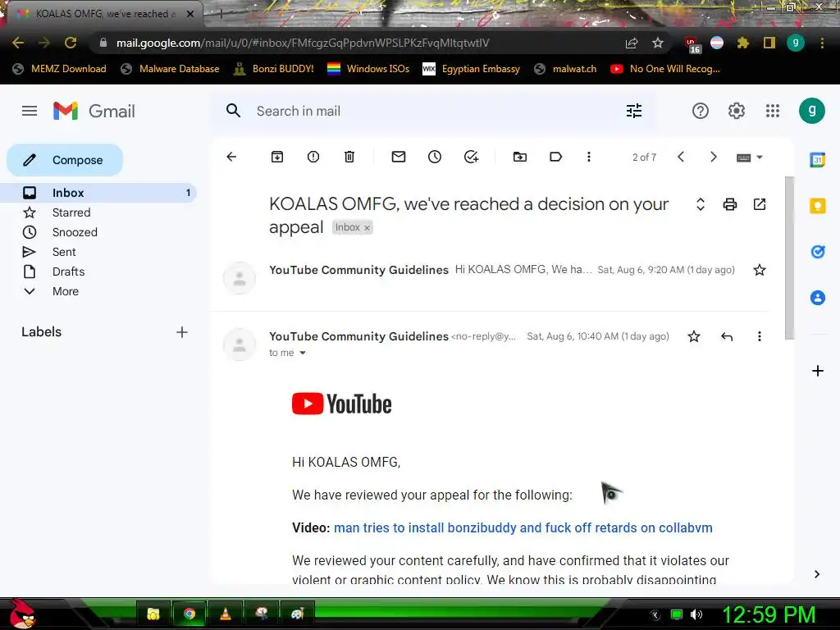Open Chrome extensions puzzle icon

[x=742, y=43]
